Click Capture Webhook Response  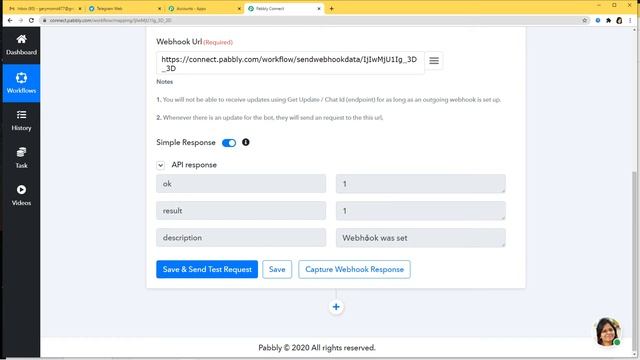click(354, 269)
